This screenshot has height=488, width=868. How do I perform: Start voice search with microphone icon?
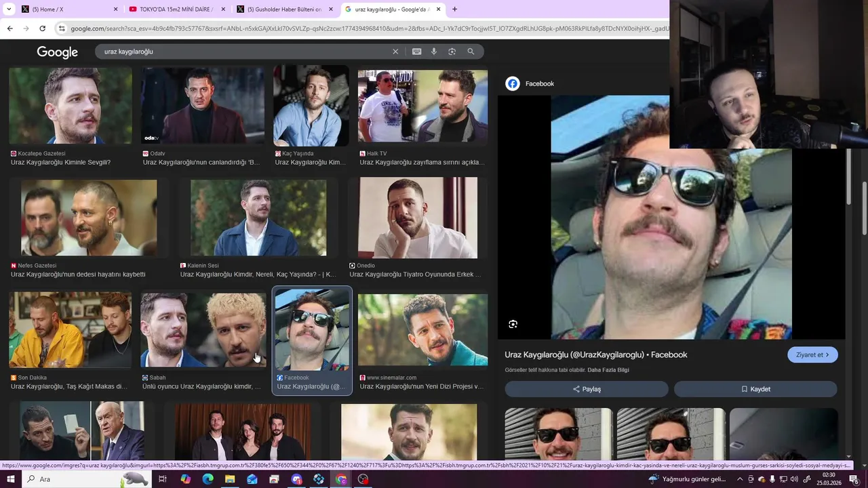point(434,52)
